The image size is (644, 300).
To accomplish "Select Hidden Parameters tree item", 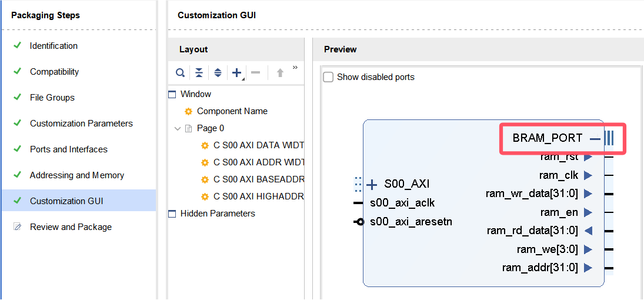I will (218, 214).
